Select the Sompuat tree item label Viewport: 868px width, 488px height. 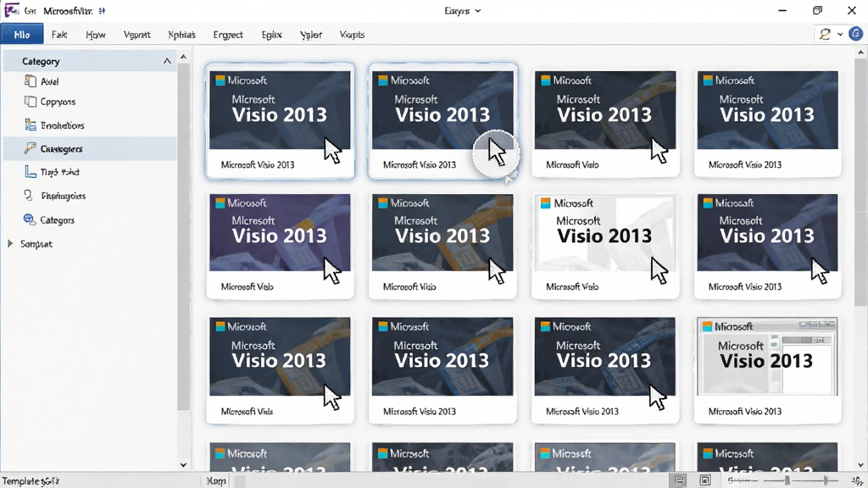[x=36, y=244]
